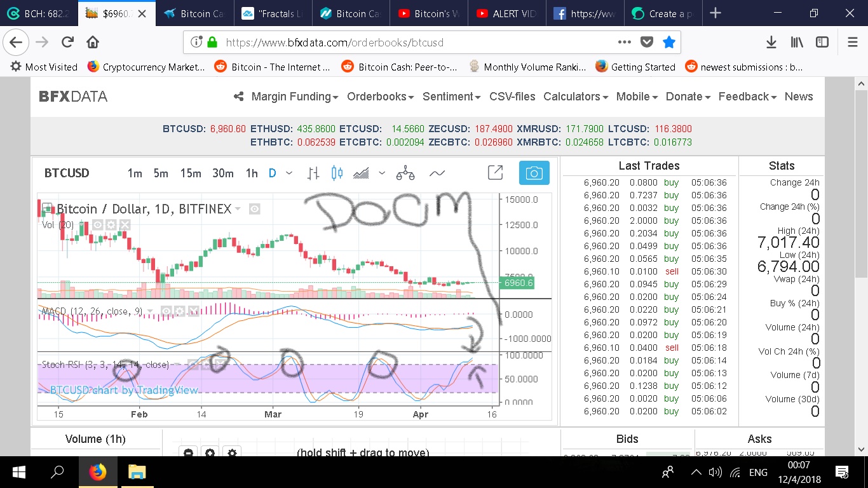The height and width of the screenshot is (488, 868).
Task: Open the Windows Start menu
Action: tap(18, 472)
